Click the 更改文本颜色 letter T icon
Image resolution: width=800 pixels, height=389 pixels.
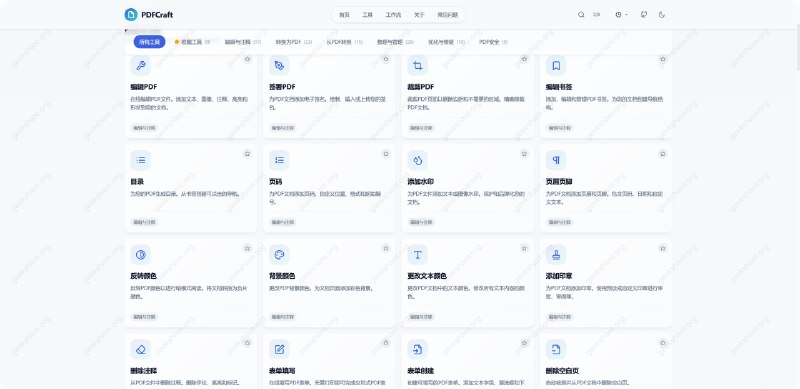[x=418, y=255]
